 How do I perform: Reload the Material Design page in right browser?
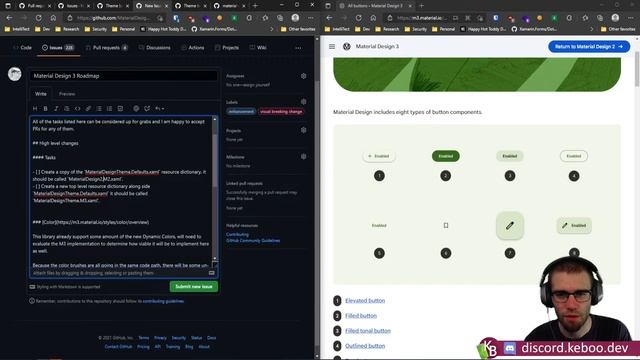click(x=358, y=18)
